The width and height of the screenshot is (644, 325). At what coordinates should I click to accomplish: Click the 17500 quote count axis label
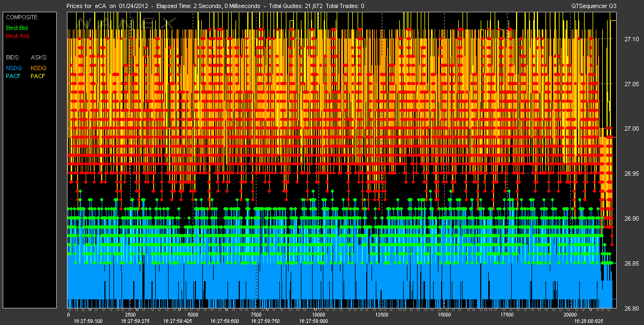point(507,315)
